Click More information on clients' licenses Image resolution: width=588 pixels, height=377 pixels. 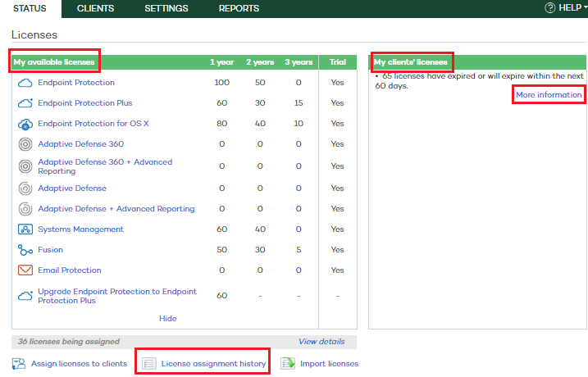(549, 95)
